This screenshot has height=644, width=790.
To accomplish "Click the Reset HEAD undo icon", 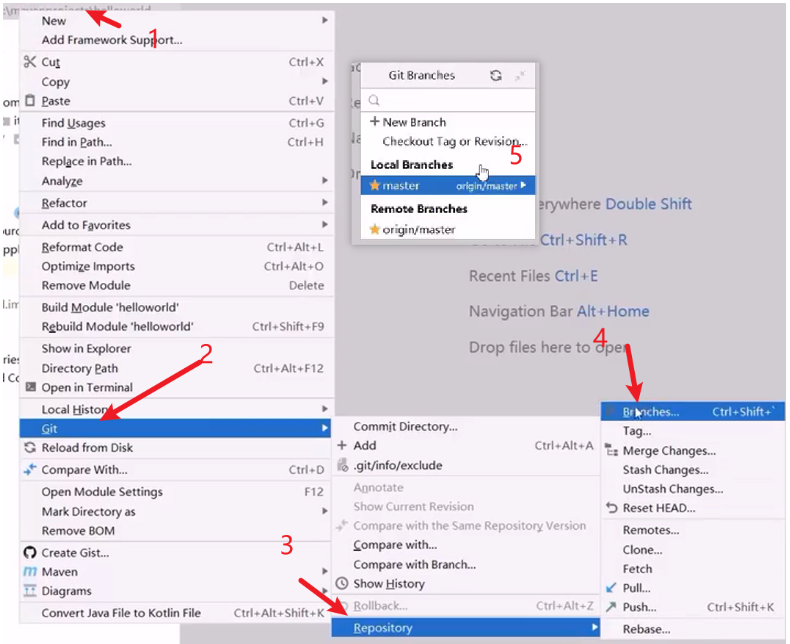I will 612,508.
